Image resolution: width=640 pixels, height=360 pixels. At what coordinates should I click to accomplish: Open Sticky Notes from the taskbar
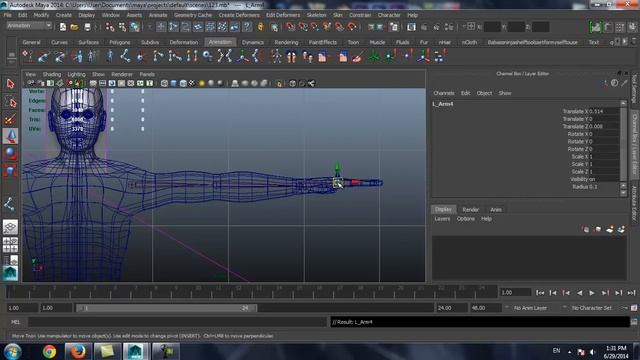107,351
